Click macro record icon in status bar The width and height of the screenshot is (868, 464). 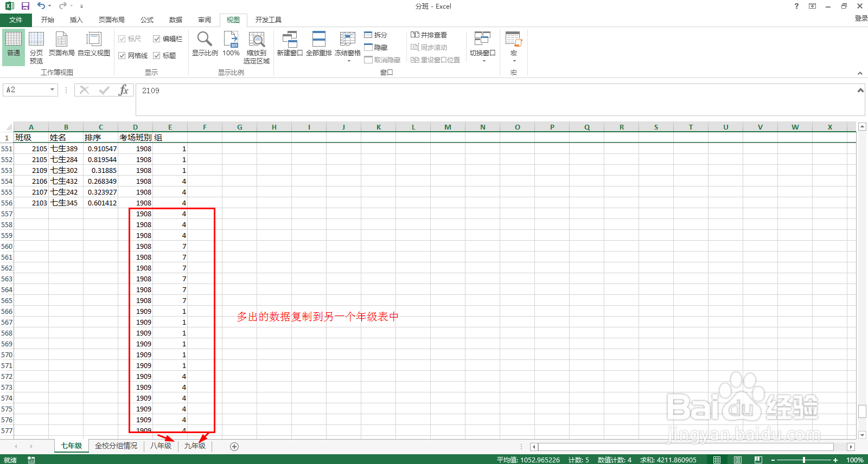pyautogui.click(x=31, y=460)
